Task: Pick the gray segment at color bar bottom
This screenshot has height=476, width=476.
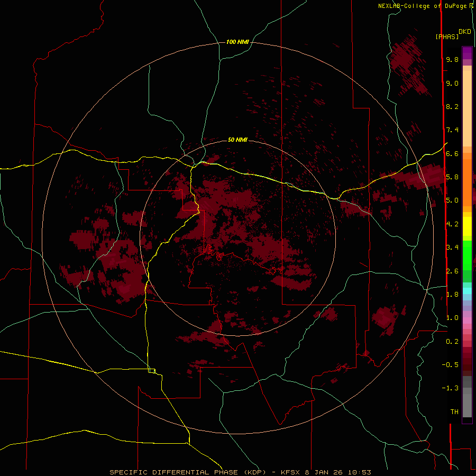Action: point(467,405)
